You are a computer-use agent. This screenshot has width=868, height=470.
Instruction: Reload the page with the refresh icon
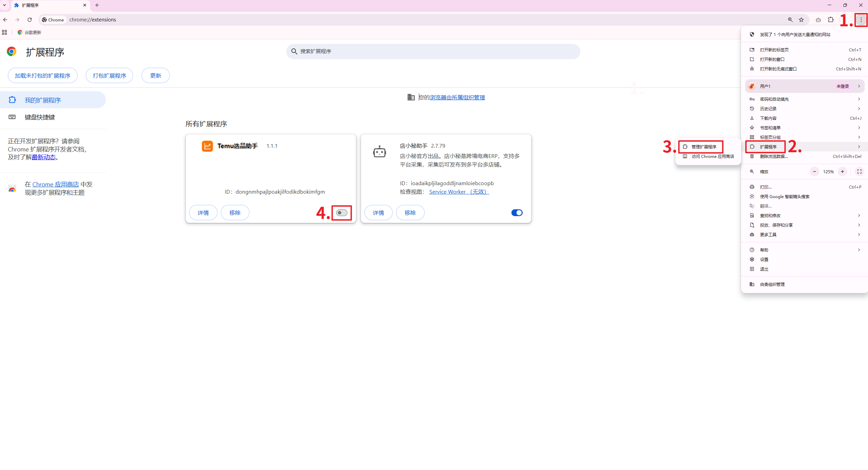point(30,20)
